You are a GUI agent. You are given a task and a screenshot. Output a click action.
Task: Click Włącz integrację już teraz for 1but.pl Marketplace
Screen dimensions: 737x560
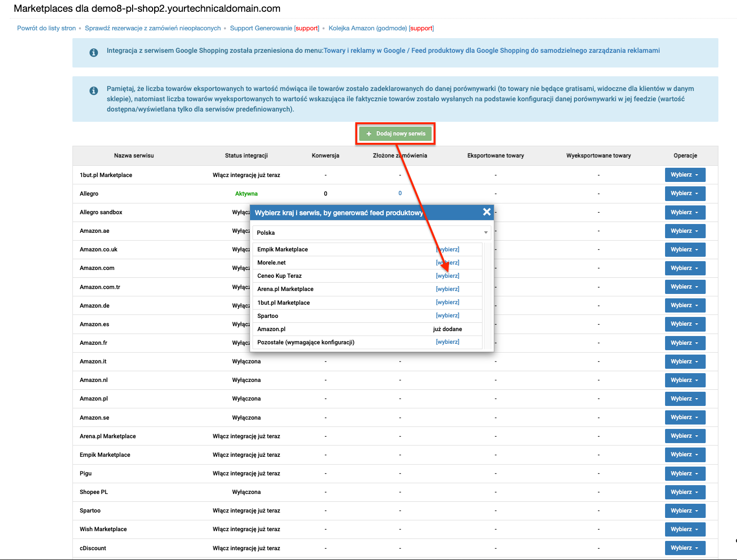tap(246, 175)
